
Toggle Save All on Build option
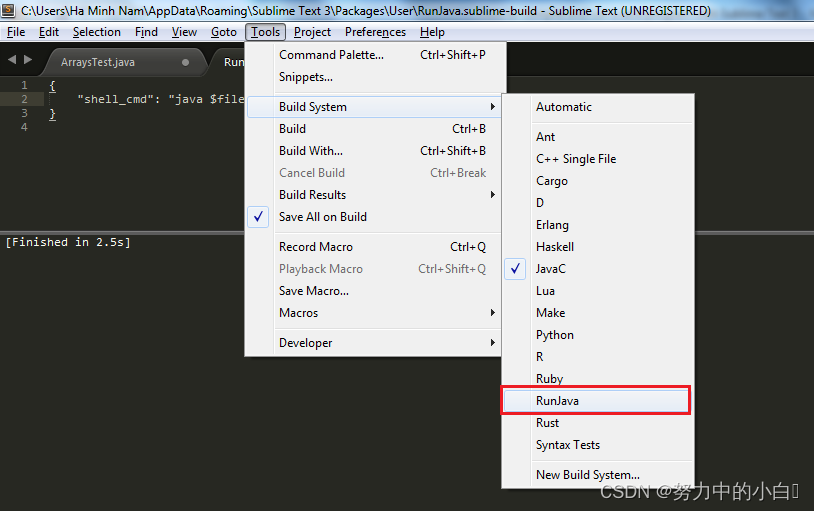(x=374, y=217)
